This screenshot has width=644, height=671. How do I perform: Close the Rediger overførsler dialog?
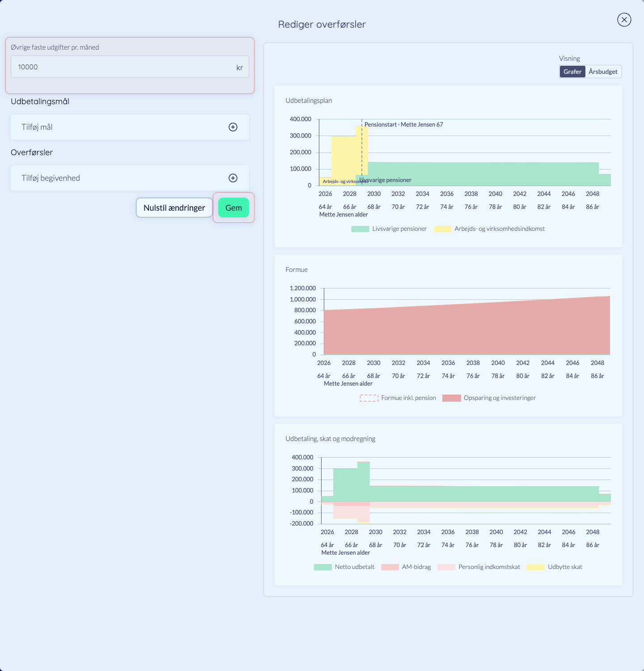click(624, 20)
